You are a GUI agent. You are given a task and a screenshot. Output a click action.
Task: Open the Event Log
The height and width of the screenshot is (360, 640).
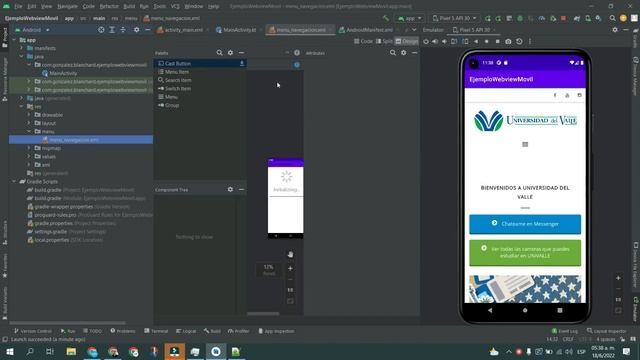(564, 331)
